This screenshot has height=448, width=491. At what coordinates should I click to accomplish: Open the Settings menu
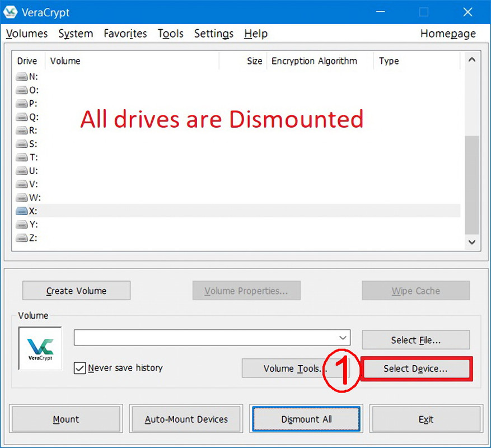click(x=213, y=34)
